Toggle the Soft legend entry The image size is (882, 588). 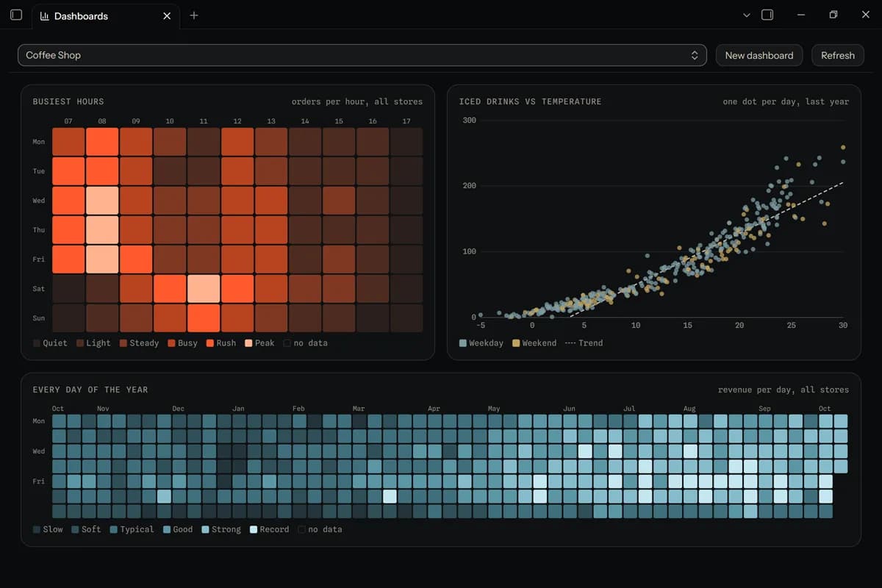pyautogui.click(x=86, y=529)
